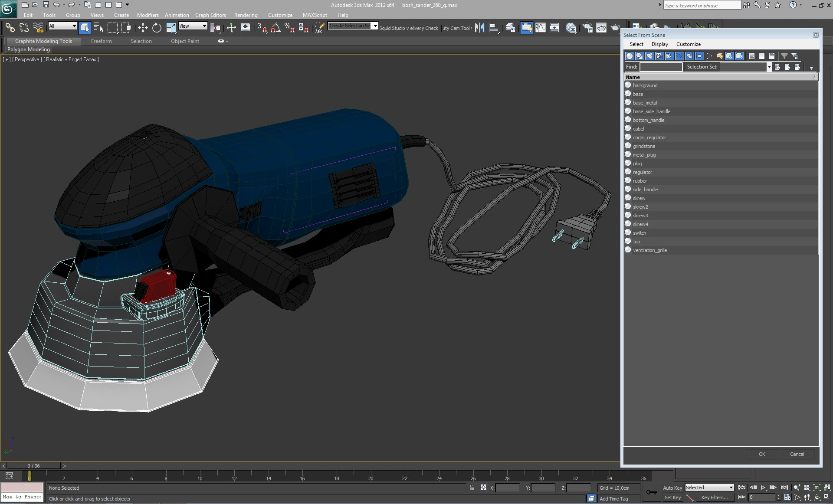Click the Bind to Space Warp icon
Image resolution: width=833 pixels, height=504 pixels.
click(38, 28)
